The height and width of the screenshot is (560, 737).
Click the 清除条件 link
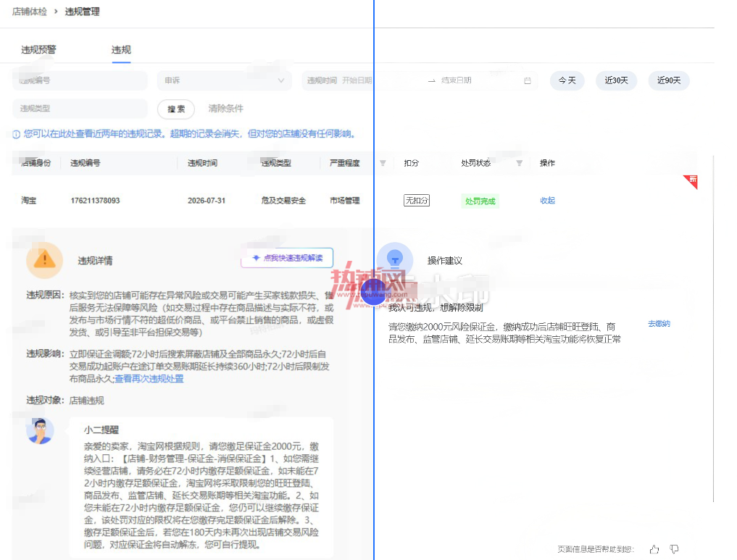point(226,109)
